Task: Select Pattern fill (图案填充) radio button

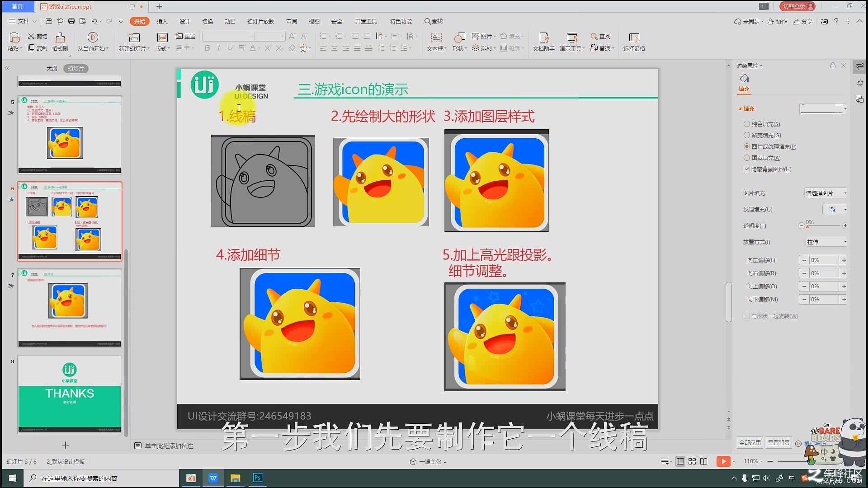Action: pyautogui.click(x=747, y=158)
